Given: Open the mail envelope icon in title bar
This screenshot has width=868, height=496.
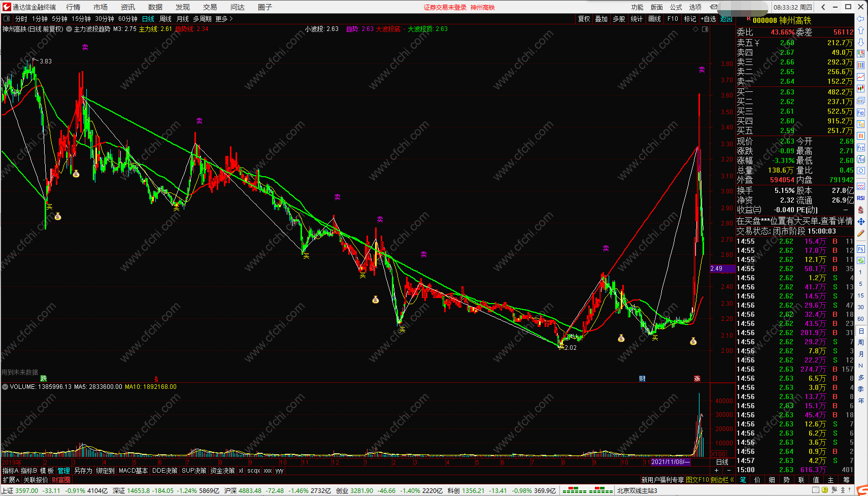Looking at the screenshot, I should pos(714,7).
